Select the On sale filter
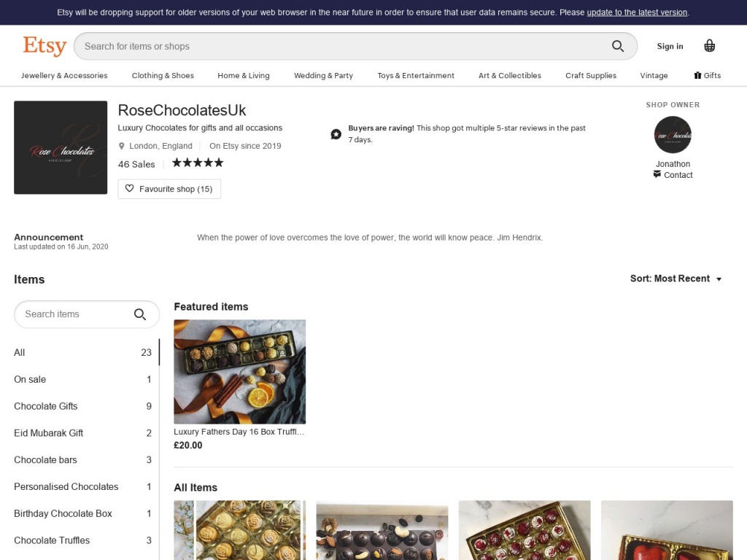Viewport: 747px width, 560px height. 30,379
